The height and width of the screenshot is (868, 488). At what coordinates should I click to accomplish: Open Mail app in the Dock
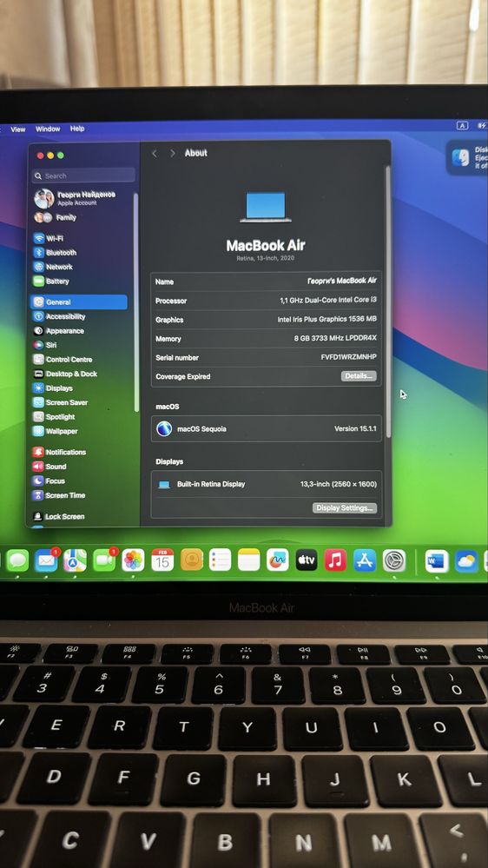(46, 560)
